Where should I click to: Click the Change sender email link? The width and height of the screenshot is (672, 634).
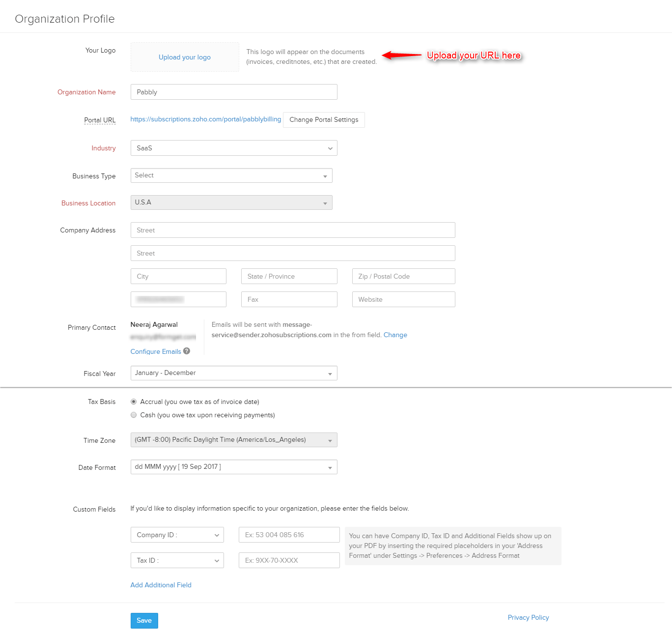tap(395, 335)
